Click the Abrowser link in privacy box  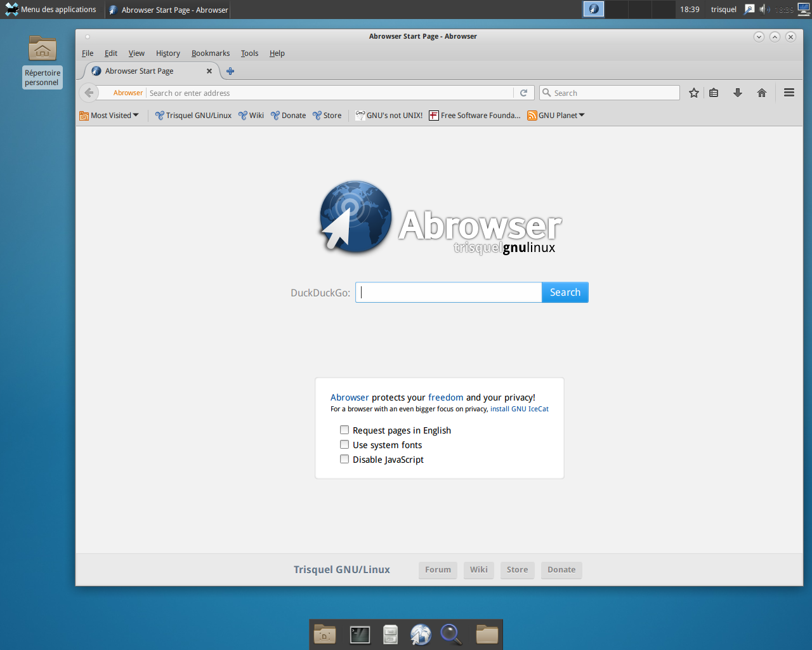pyautogui.click(x=350, y=397)
